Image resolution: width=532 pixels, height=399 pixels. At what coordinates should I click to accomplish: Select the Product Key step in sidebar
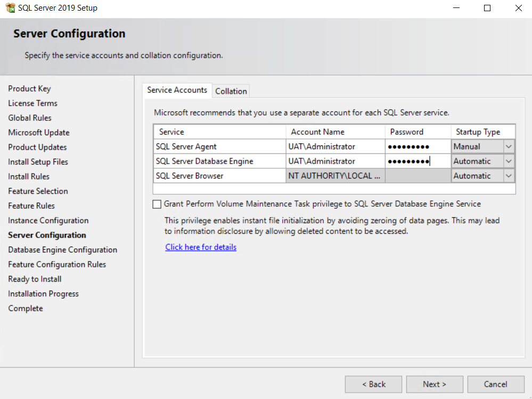(29, 88)
